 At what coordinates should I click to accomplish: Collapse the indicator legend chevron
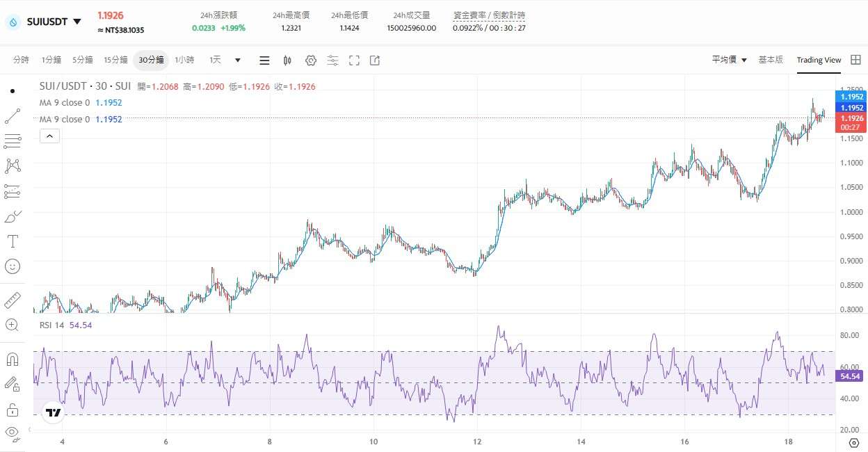point(49,137)
